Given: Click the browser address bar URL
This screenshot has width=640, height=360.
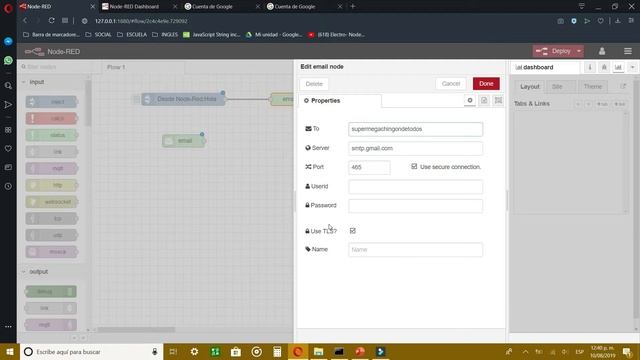Looking at the screenshot, I should [x=141, y=21].
